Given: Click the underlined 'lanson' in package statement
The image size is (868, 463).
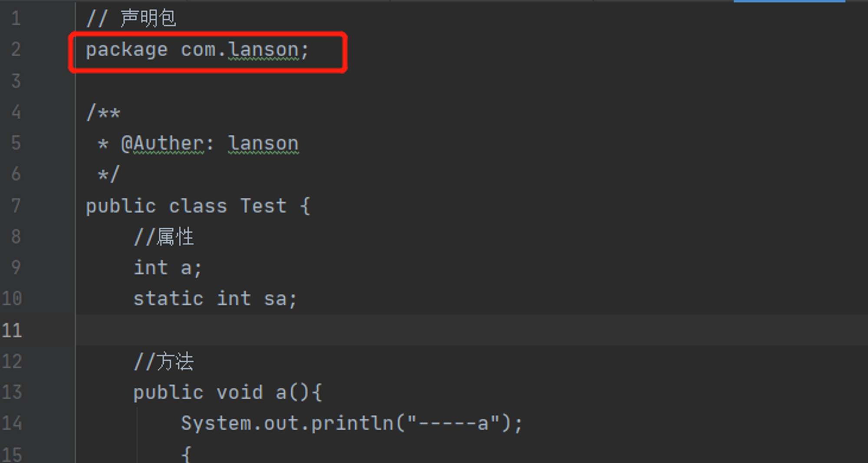Looking at the screenshot, I should (x=263, y=50).
